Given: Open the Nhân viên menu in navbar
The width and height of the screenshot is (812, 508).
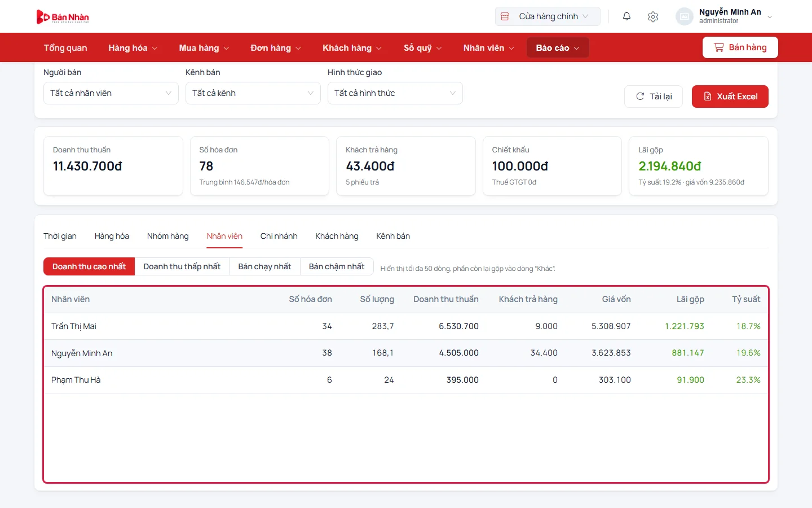Looking at the screenshot, I should 489,48.
